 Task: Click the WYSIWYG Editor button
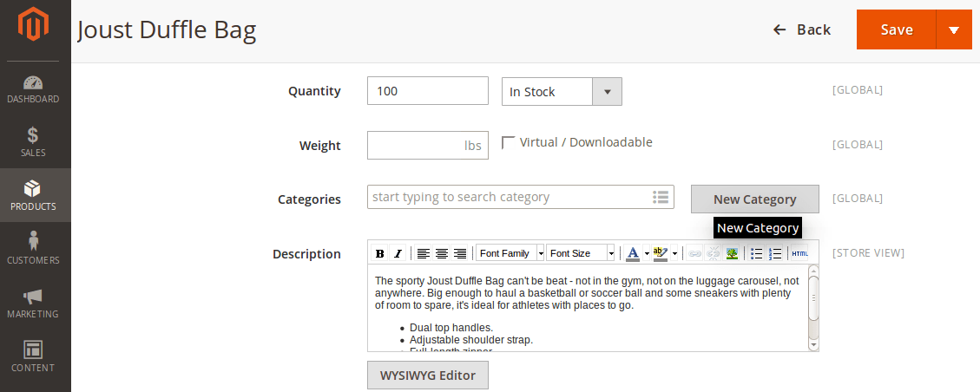coord(427,376)
